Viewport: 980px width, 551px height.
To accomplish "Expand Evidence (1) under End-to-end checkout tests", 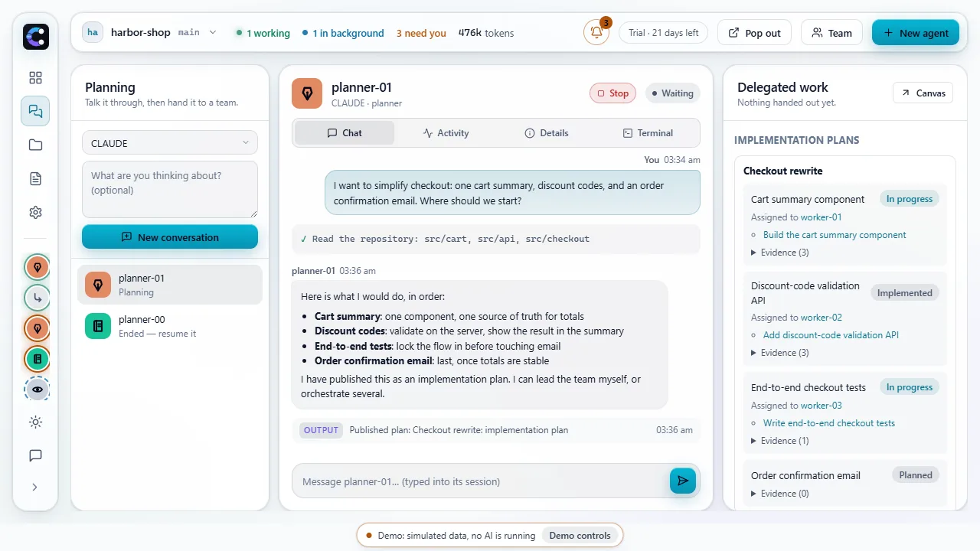I will [x=780, y=441].
